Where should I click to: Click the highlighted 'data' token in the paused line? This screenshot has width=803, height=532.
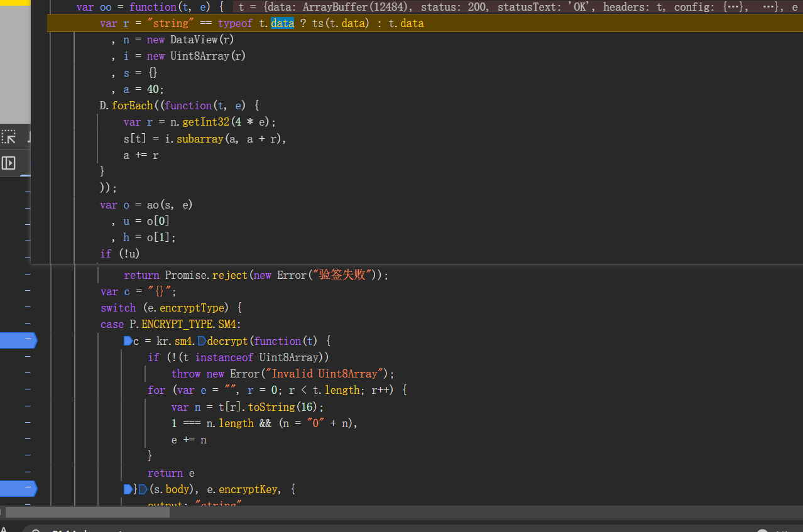[282, 23]
